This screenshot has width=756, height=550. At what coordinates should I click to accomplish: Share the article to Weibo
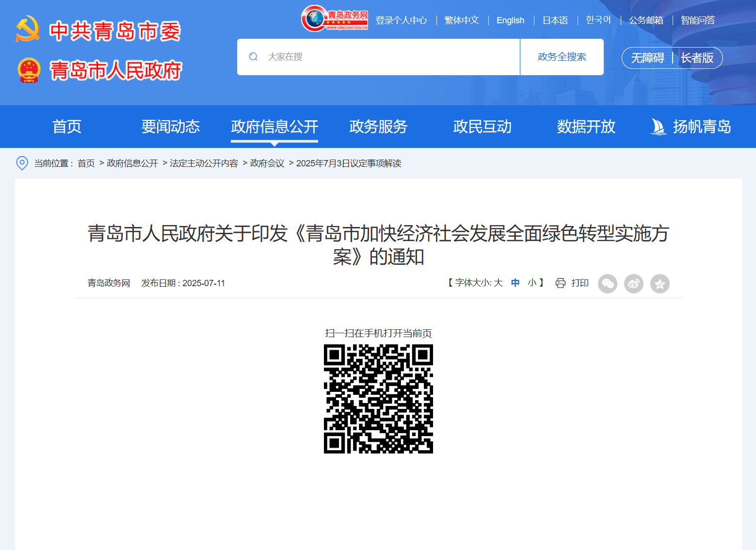point(634,284)
